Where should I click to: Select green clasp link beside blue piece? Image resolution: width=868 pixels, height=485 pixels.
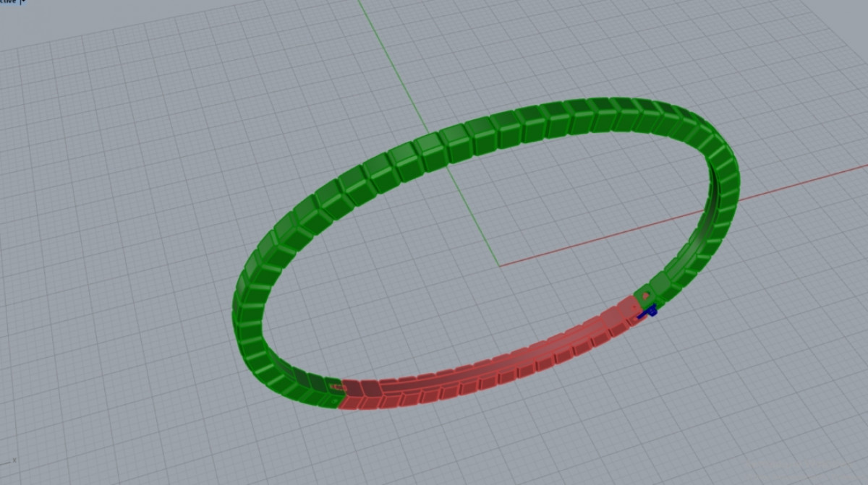[644, 296]
